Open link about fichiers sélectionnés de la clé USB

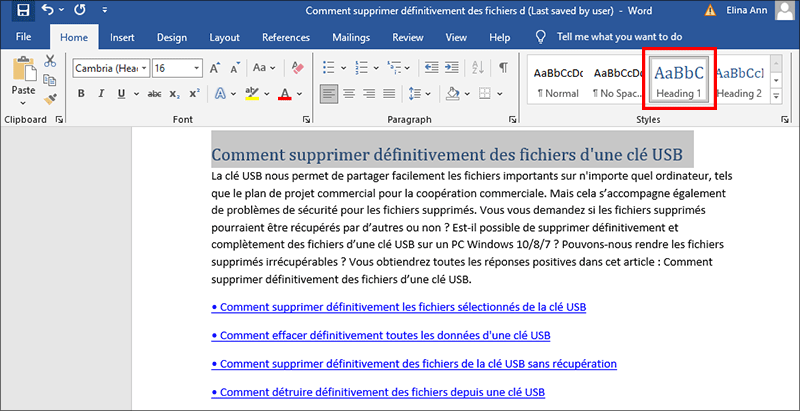pos(398,307)
